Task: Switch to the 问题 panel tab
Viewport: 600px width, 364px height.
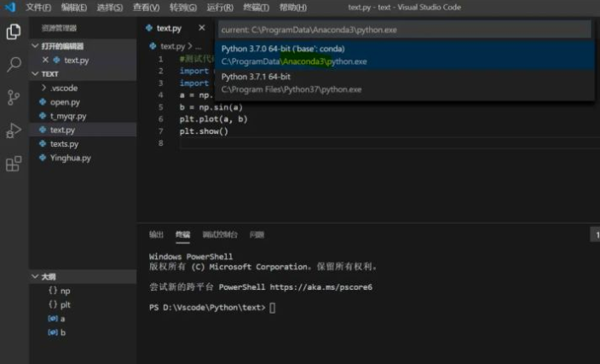Action: (257, 234)
